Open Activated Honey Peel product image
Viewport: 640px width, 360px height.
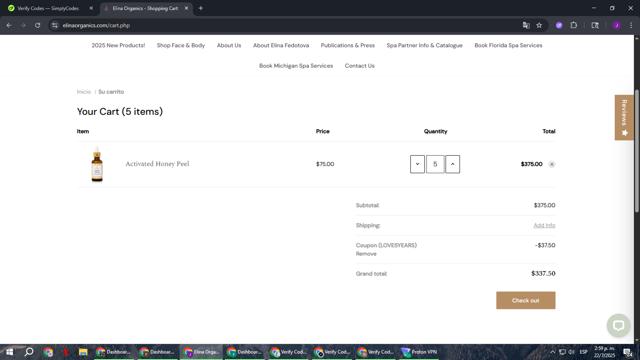tap(97, 164)
